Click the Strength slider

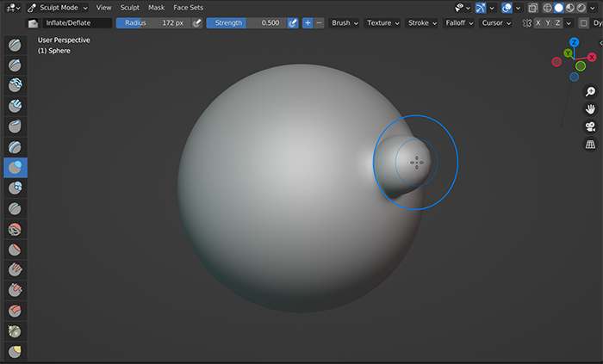[x=246, y=23]
